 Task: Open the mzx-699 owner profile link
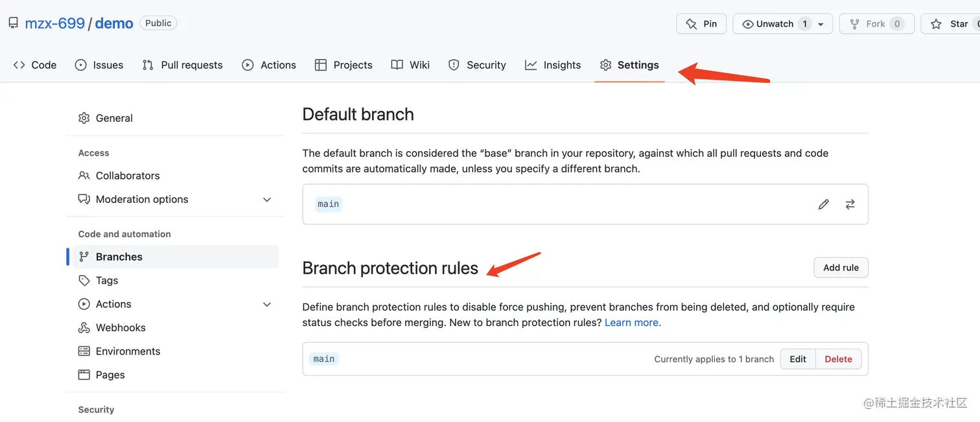point(55,23)
